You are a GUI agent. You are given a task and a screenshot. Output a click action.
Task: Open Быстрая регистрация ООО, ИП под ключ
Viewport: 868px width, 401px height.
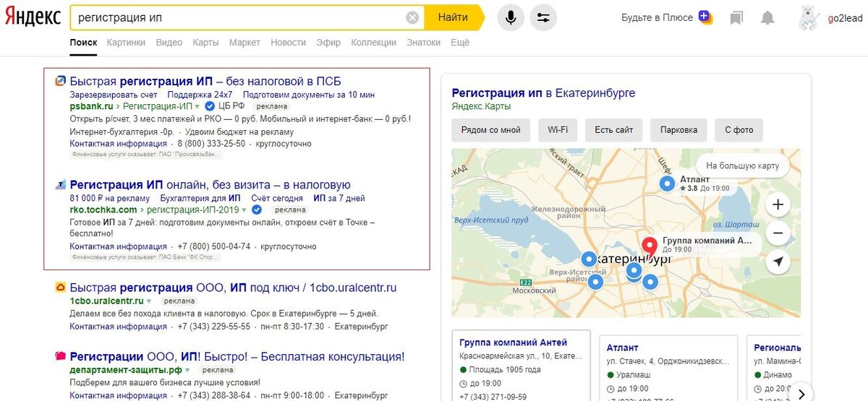(234, 288)
